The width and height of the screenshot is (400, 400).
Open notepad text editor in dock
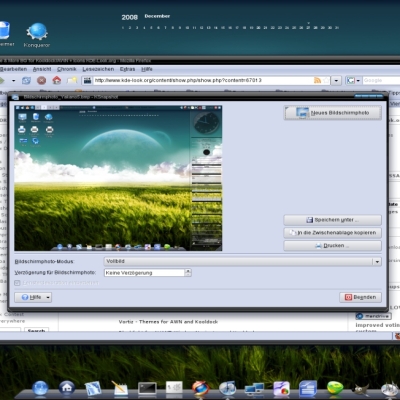[120, 388]
